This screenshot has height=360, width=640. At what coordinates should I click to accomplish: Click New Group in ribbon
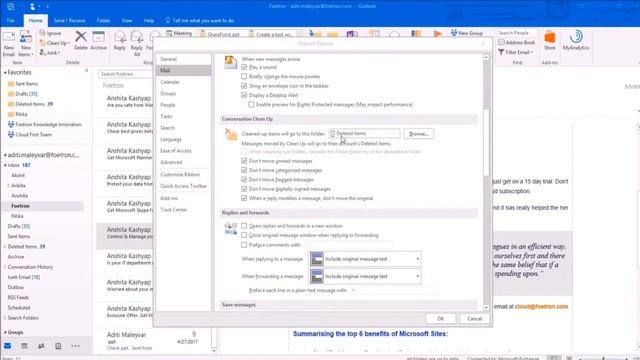tap(467, 33)
